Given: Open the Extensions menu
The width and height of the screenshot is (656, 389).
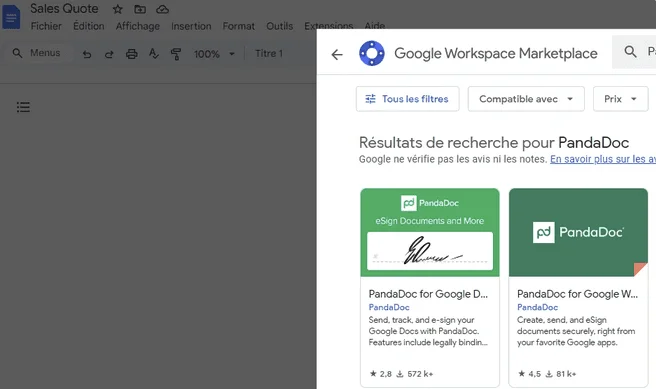Looking at the screenshot, I should point(328,26).
